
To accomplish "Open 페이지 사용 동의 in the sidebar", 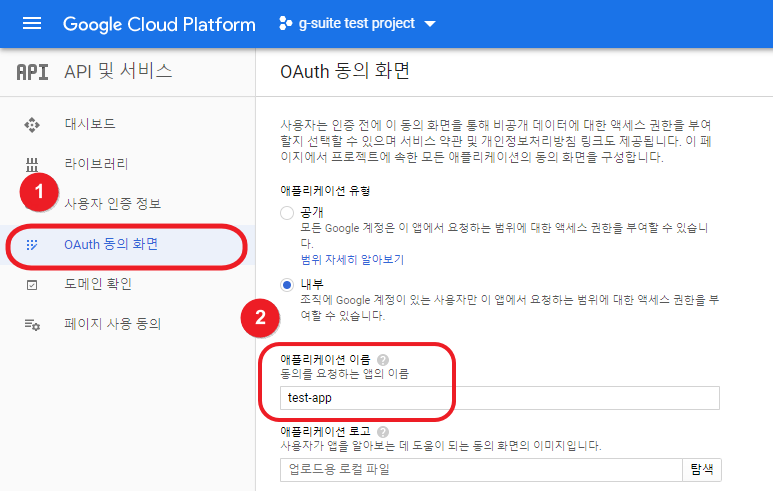I will pyautogui.click(x=113, y=324).
